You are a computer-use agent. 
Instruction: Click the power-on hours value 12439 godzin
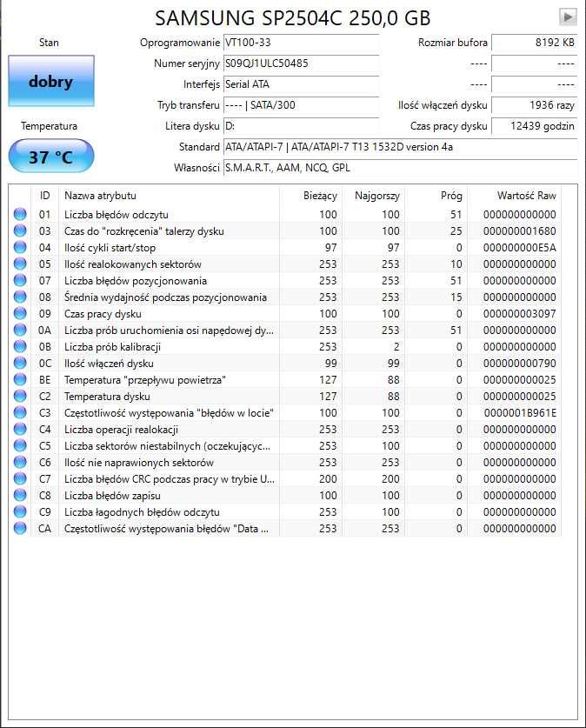coord(534,126)
